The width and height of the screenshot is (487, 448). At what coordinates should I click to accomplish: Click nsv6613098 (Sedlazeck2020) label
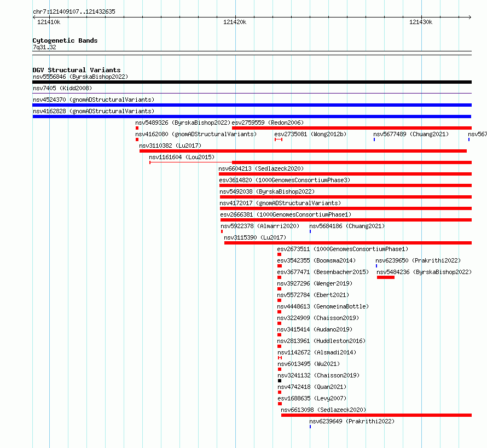tap(323, 410)
